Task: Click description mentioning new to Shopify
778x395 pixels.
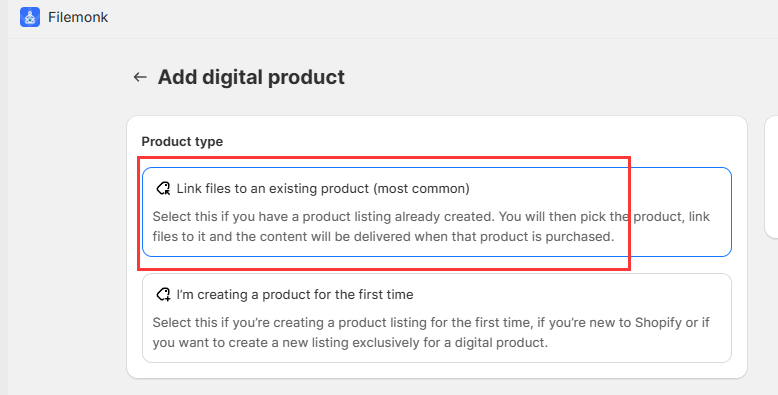Action: coord(431,332)
